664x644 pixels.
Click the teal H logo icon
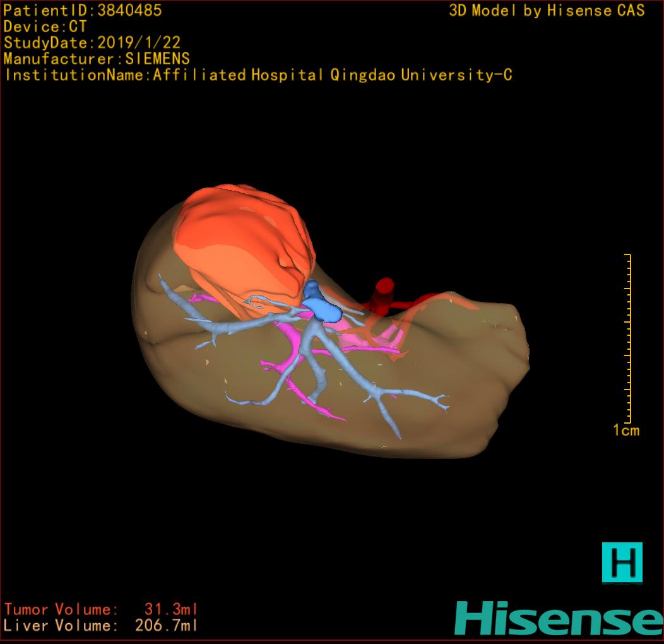coord(622,562)
